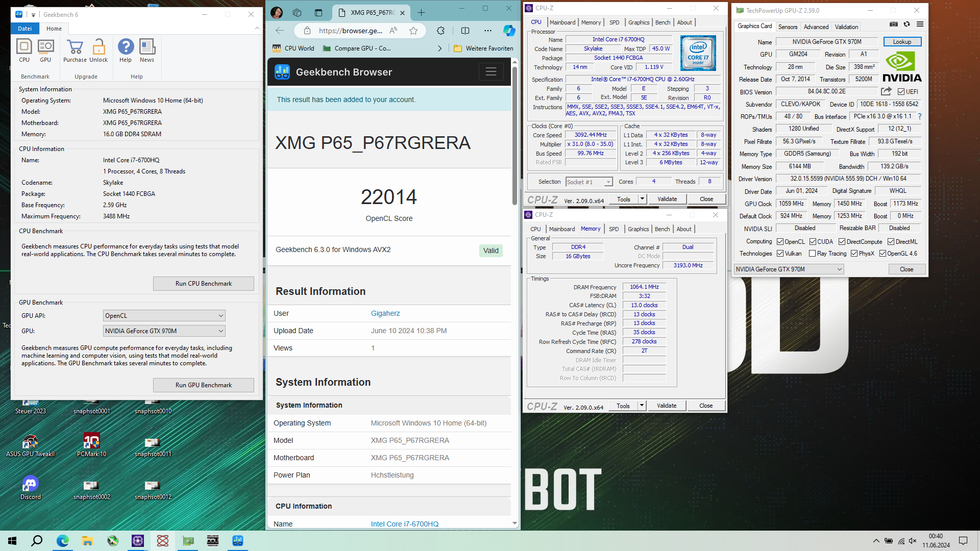Go back in the browser

point(279,31)
